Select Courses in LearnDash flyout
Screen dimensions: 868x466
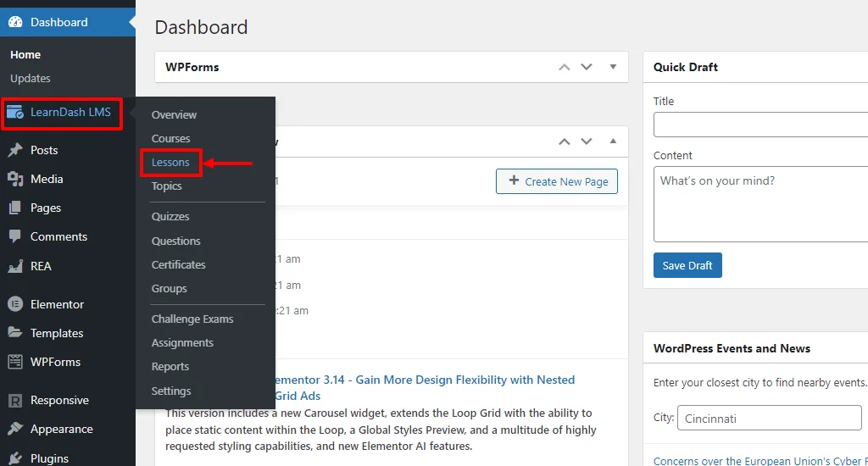tap(170, 138)
